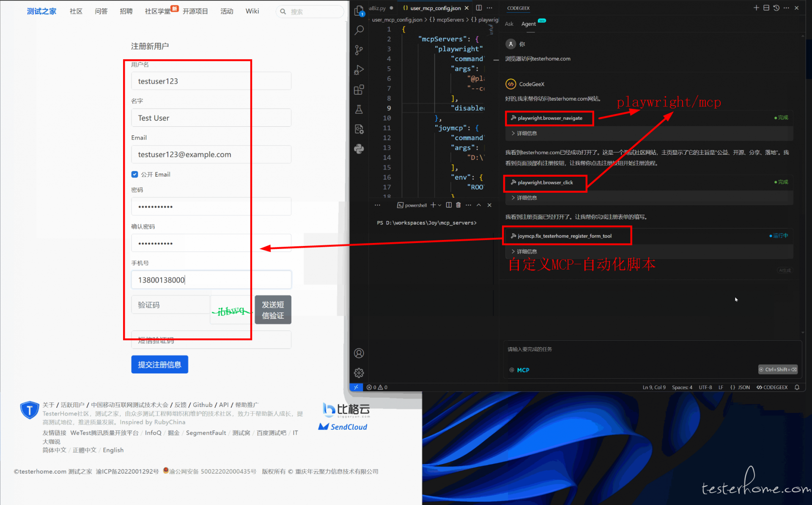Click the 手机号 phone number field
Viewport: 812px width, 505px height.
pyautogui.click(x=211, y=280)
